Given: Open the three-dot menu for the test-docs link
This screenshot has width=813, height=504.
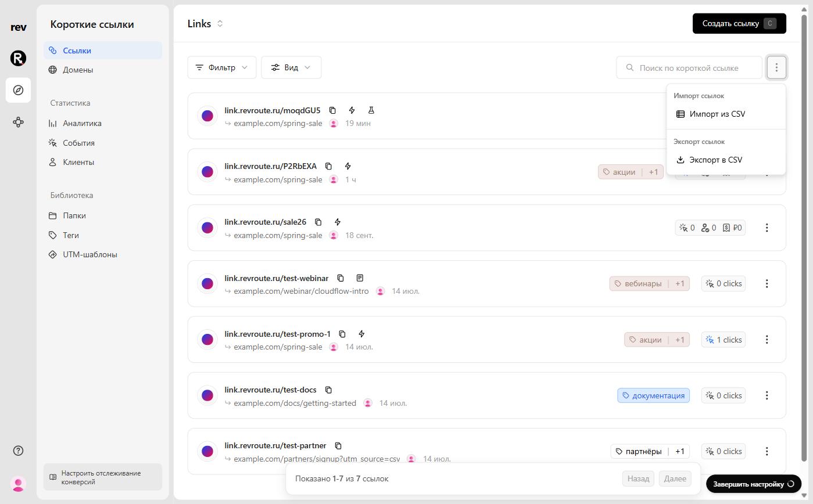Looking at the screenshot, I should (x=767, y=395).
